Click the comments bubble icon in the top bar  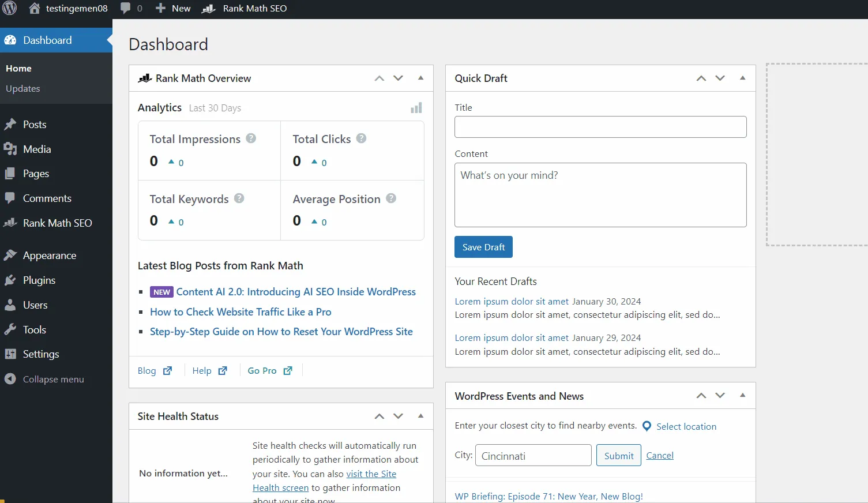click(126, 8)
